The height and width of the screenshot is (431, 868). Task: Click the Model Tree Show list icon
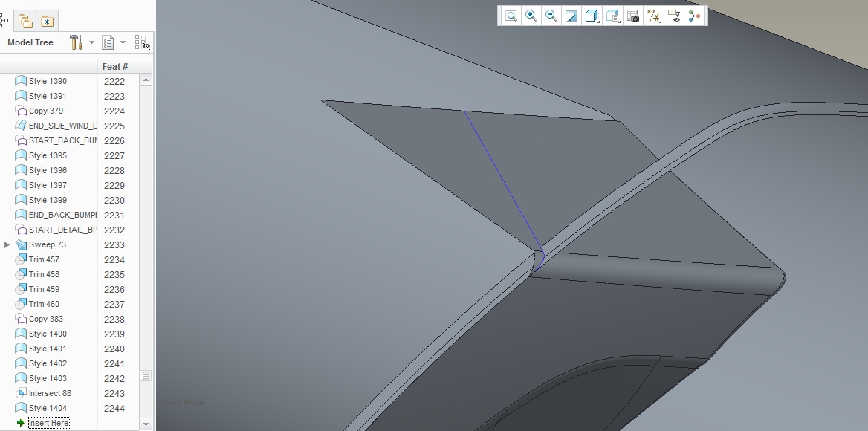pos(108,42)
